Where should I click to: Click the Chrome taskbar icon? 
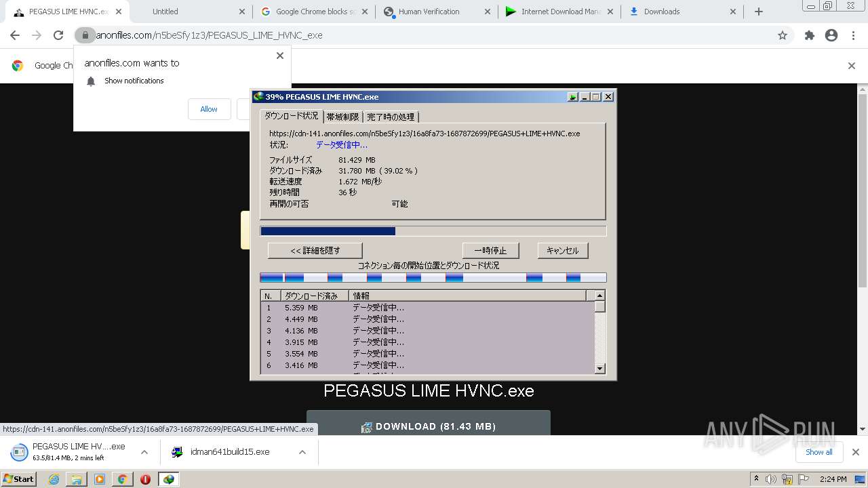coord(123,479)
